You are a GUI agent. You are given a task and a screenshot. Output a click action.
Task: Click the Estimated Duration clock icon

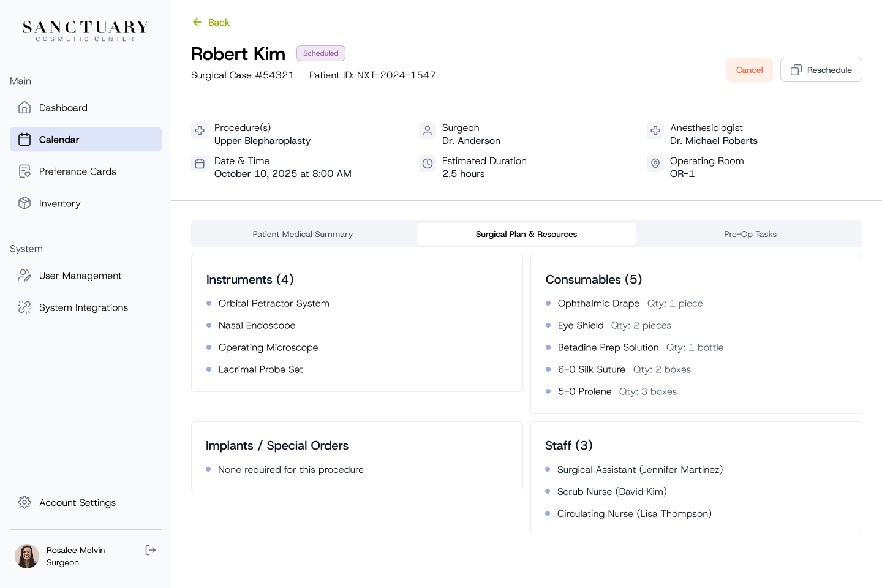428,164
